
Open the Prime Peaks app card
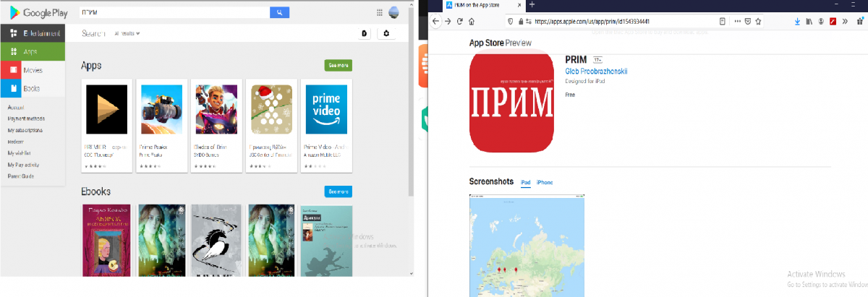(161, 125)
